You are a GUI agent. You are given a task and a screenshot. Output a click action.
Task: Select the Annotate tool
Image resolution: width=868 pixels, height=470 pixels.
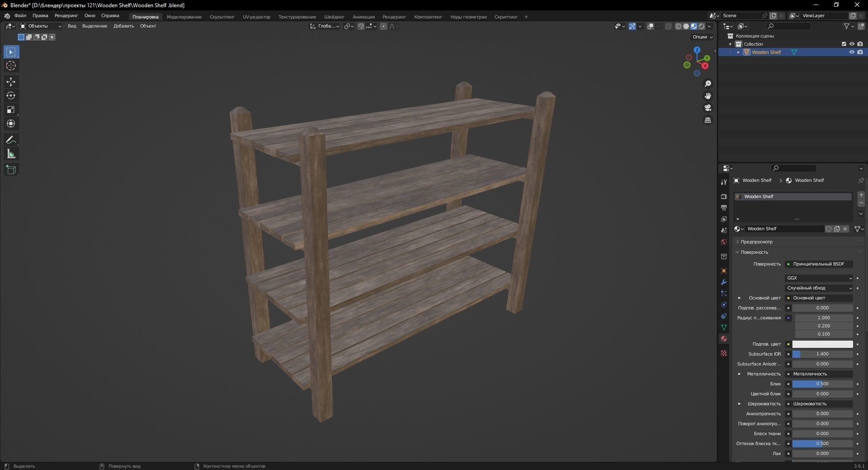coord(11,140)
